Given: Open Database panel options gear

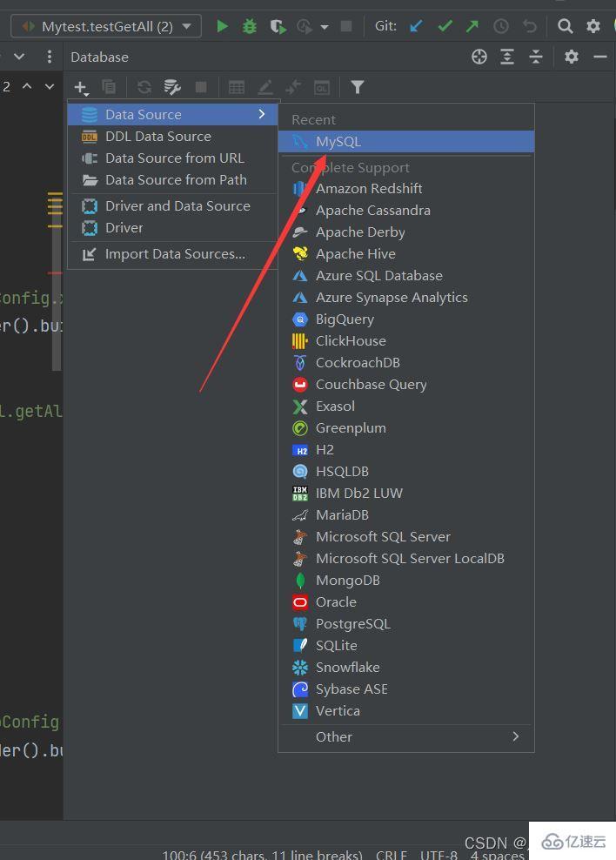Looking at the screenshot, I should 571,57.
